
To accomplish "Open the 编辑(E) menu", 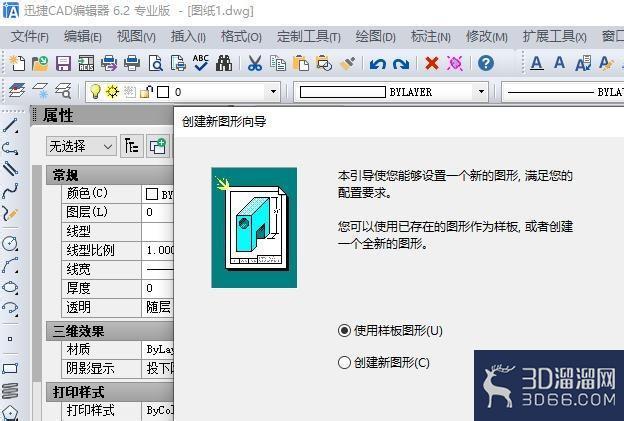I will tap(83, 37).
